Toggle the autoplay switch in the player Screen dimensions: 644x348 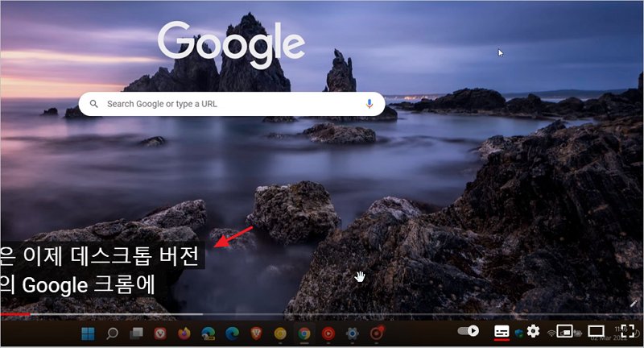(x=468, y=331)
